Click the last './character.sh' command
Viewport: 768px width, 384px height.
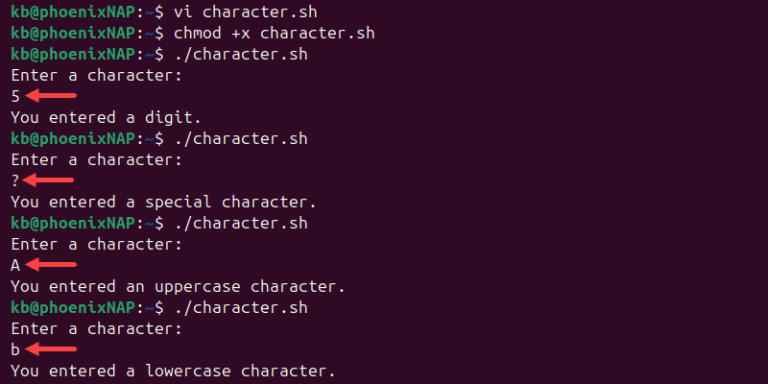tap(241, 308)
